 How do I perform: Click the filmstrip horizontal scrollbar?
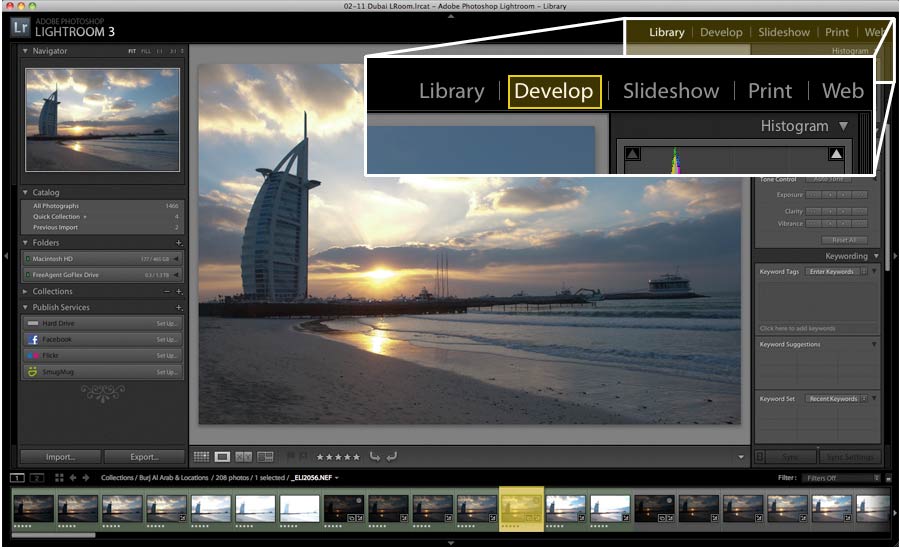53,535
